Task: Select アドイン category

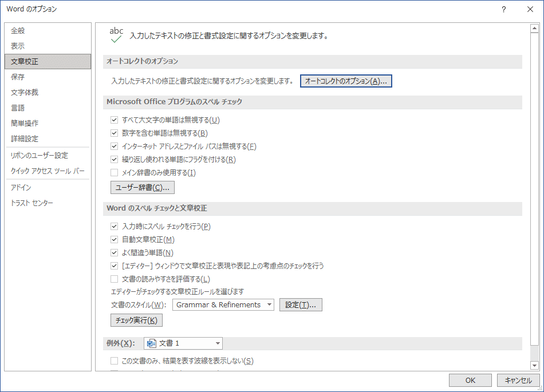Action: [48, 188]
